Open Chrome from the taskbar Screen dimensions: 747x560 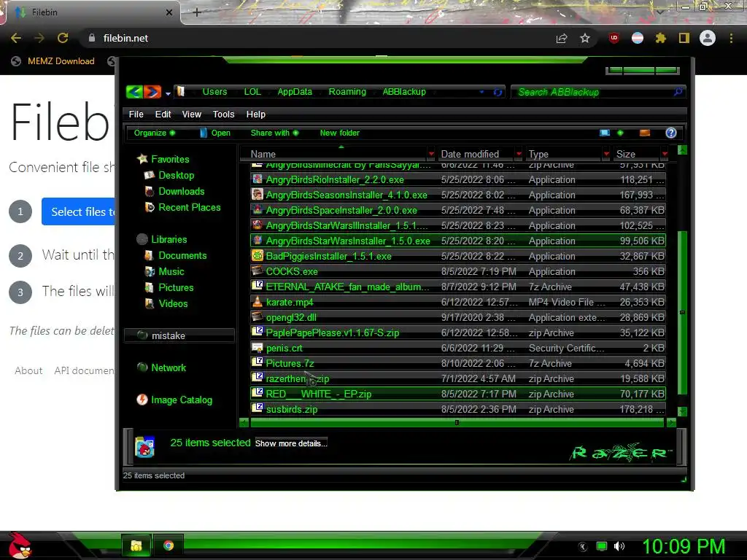tap(169, 545)
